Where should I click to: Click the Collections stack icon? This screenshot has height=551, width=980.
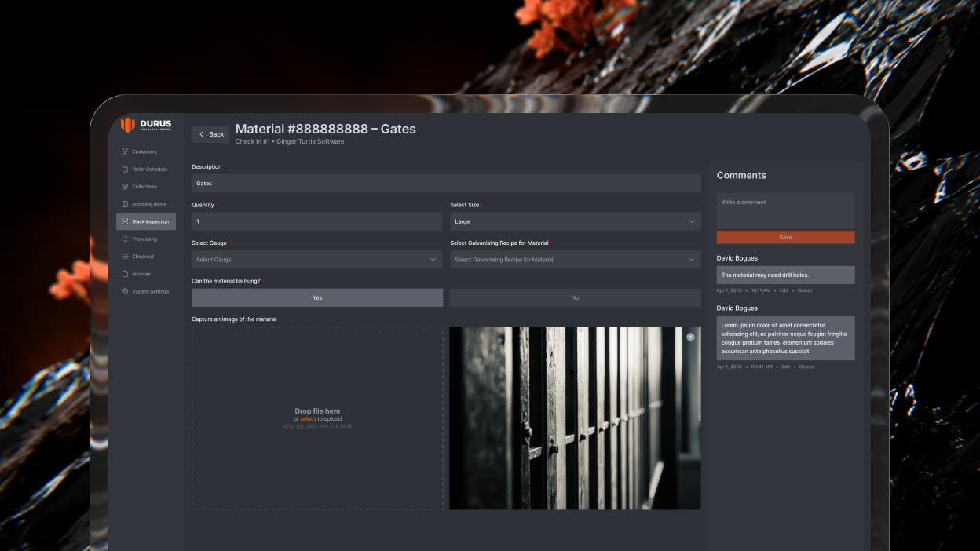tap(125, 187)
